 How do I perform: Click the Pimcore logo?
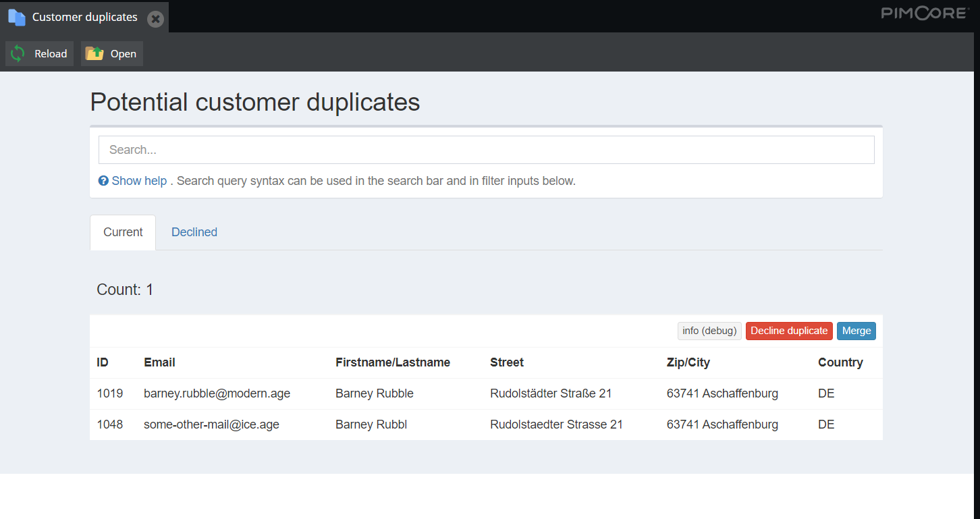click(925, 13)
